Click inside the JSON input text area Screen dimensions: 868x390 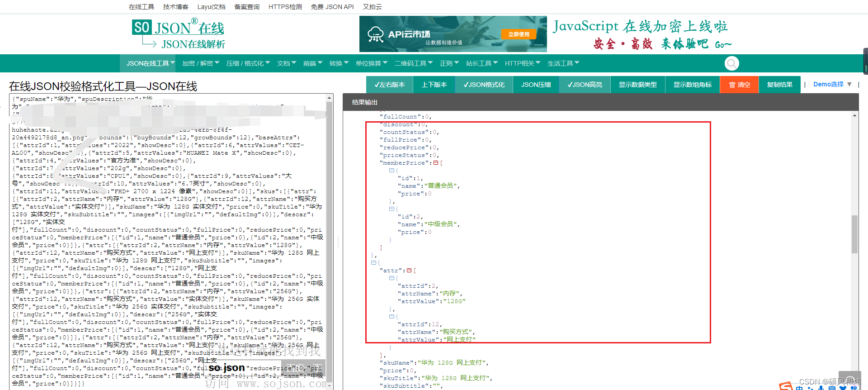pos(168,241)
